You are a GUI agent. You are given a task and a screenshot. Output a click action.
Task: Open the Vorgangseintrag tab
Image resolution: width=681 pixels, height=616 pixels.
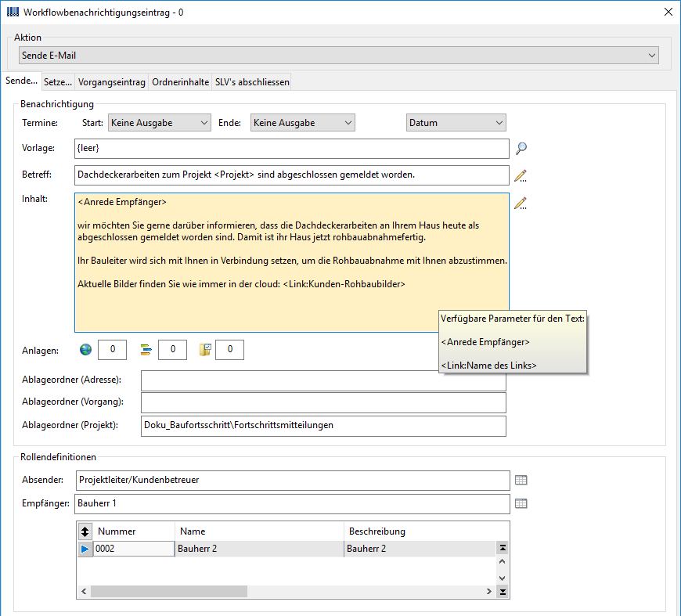(x=112, y=82)
